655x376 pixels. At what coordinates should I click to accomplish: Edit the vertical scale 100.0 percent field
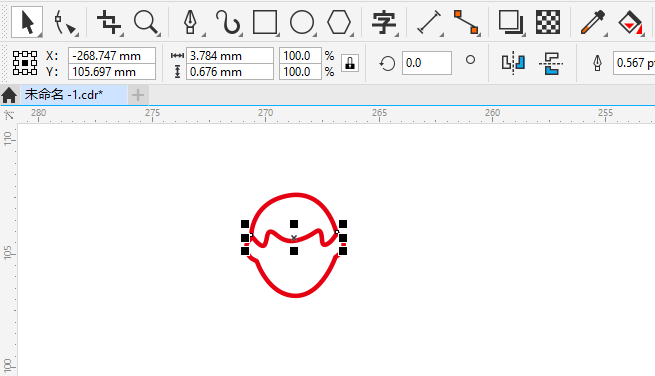(300, 72)
